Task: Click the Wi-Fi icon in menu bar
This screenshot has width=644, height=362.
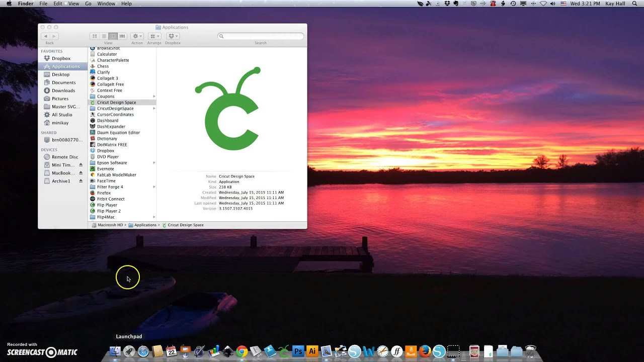Action: coord(543,4)
